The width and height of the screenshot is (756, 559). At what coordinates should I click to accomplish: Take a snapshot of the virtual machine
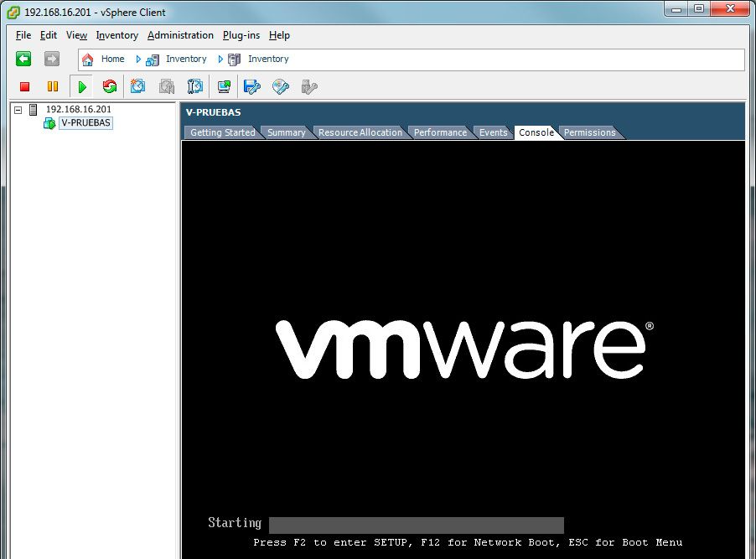click(138, 87)
